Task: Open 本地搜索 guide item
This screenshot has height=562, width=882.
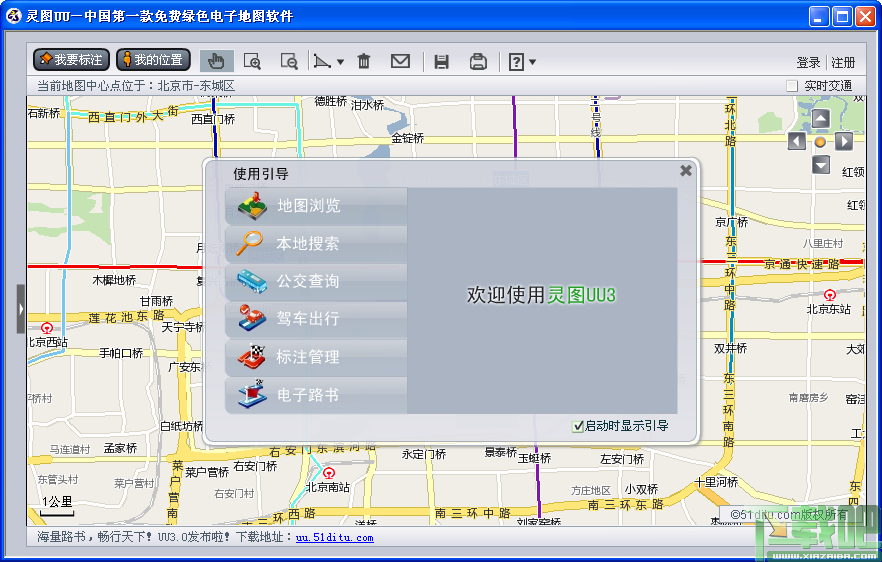Action: tap(316, 244)
